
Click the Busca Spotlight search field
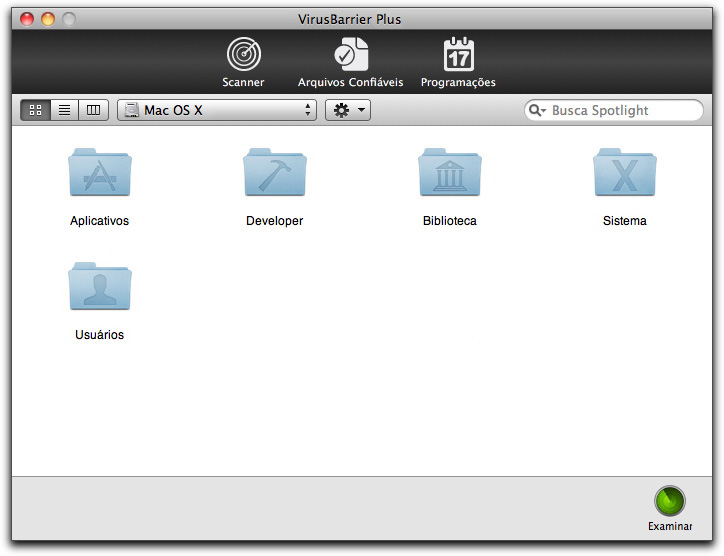pyautogui.click(x=614, y=110)
